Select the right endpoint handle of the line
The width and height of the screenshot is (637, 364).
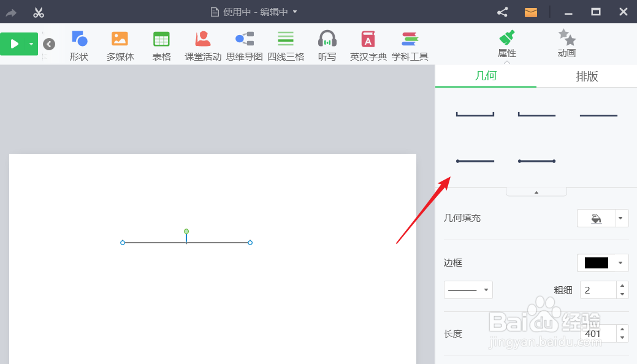pos(250,243)
